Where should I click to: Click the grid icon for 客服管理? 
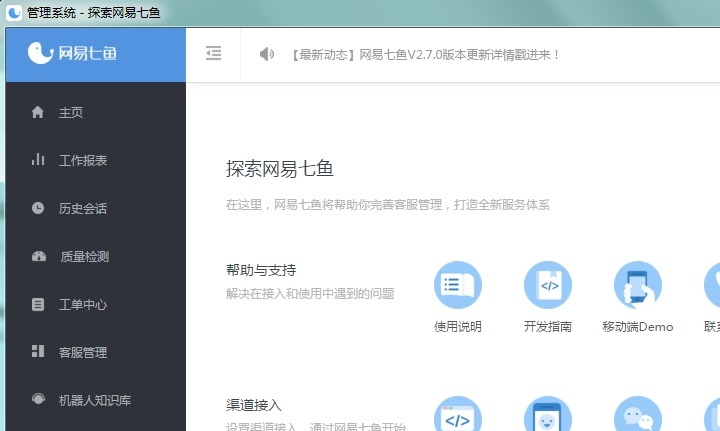coord(38,351)
